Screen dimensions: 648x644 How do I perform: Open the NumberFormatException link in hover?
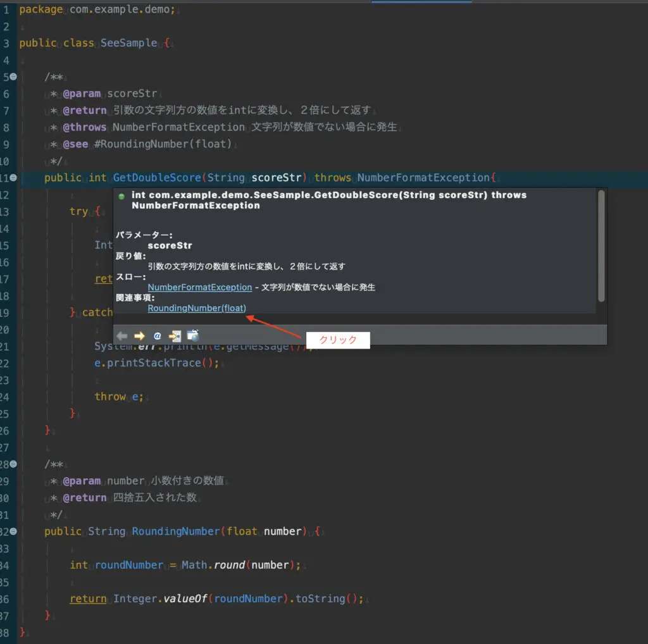pyautogui.click(x=199, y=287)
